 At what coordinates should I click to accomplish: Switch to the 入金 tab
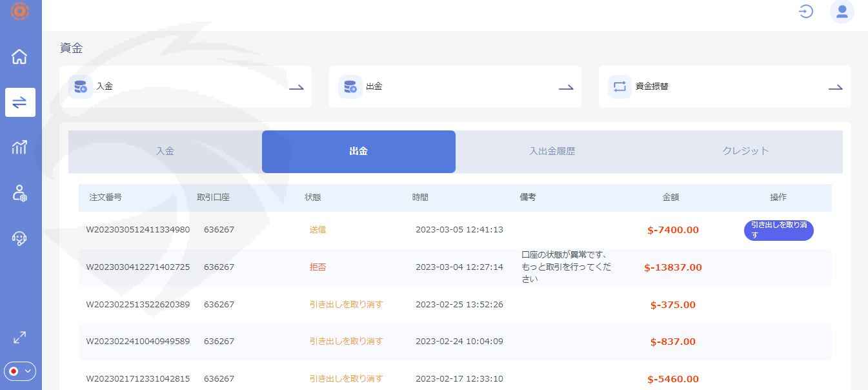[165, 152]
